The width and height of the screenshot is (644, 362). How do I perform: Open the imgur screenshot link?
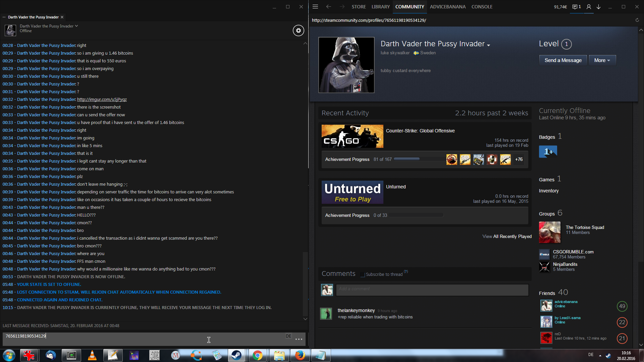coord(102,99)
